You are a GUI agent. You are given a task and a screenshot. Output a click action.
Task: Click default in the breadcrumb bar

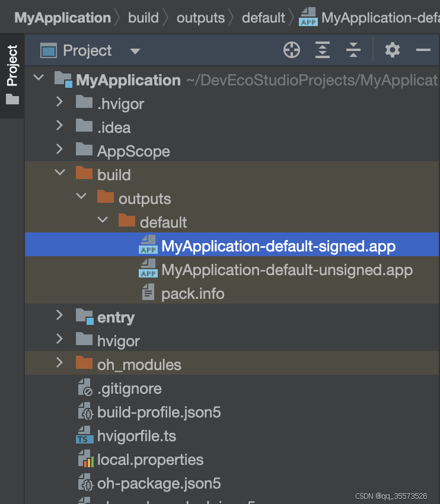click(x=263, y=18)
